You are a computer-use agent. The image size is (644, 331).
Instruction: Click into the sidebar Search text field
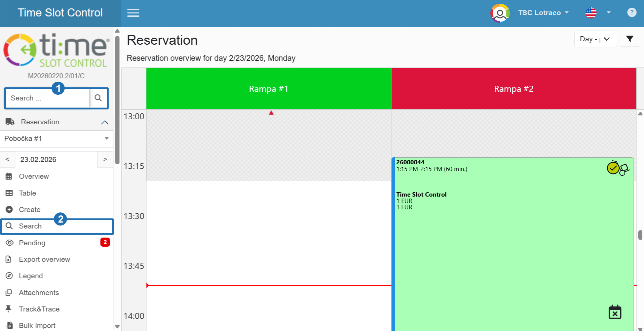pos(47,98)
